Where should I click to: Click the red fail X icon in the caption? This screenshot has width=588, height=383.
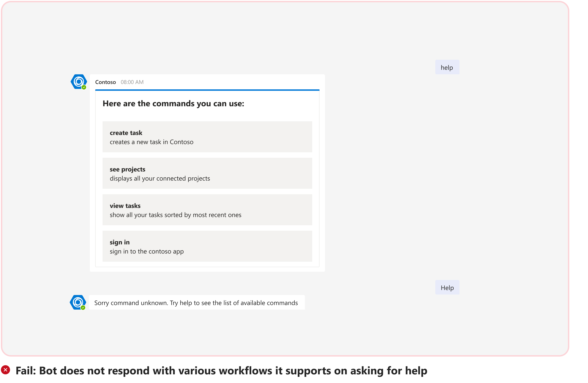pyautogui.click(x=5, y=370)
